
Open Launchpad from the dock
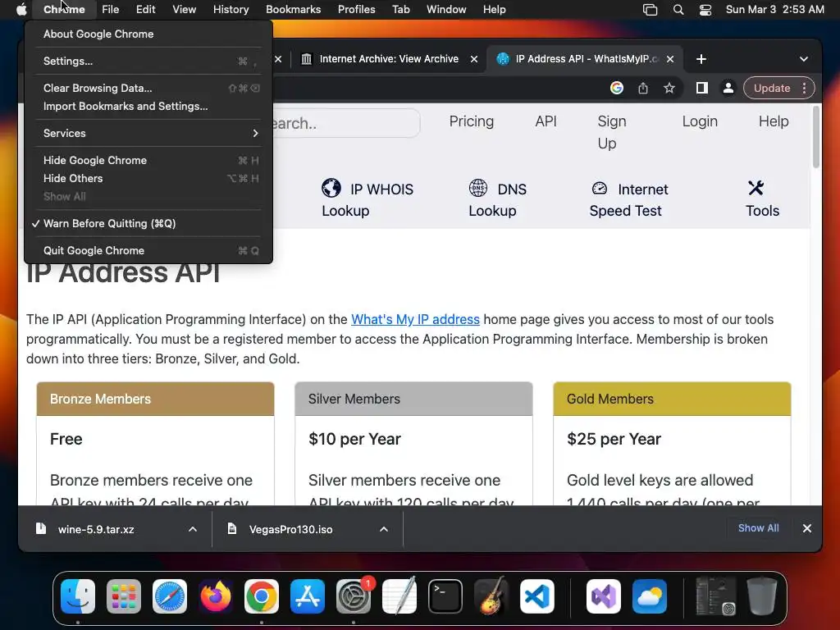click(x=124, y=596)
